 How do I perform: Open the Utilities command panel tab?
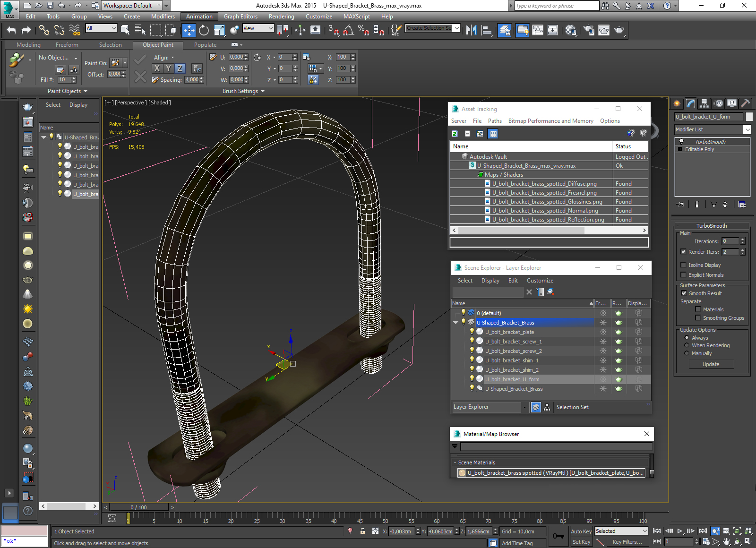(745, 103)
